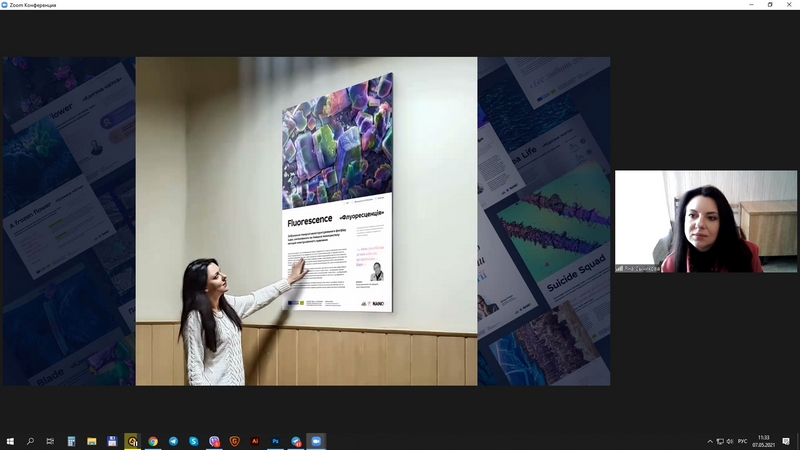The height and width of the screenshot is (450, 800).
Task: Minimize the Zoom conference window
Action: coord(751,5)
